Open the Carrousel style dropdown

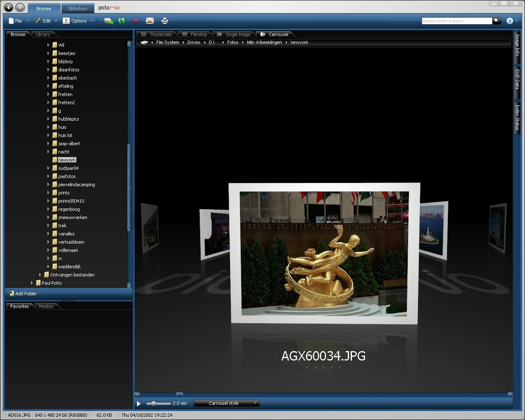click(x=227, y=403)
